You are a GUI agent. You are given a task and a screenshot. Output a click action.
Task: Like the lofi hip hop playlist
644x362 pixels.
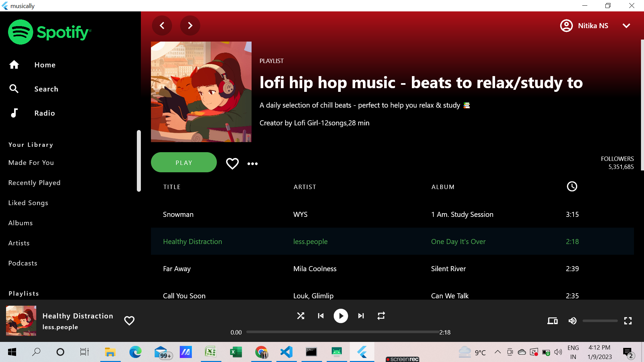pyautogui.click(x=232, y=163)
